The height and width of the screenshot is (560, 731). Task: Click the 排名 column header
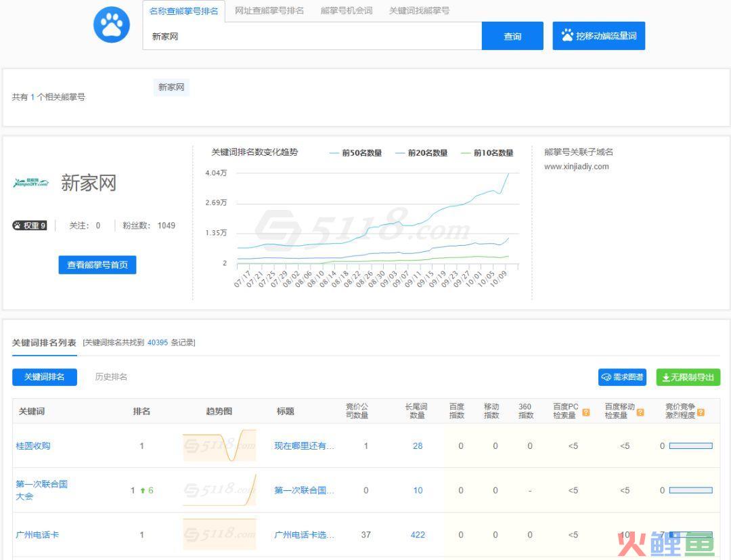141,411
